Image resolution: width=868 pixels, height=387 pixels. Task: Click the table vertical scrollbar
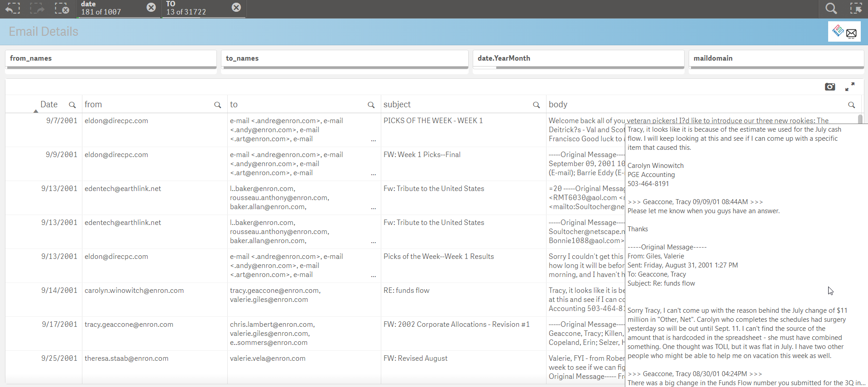(x=860, y=119)
